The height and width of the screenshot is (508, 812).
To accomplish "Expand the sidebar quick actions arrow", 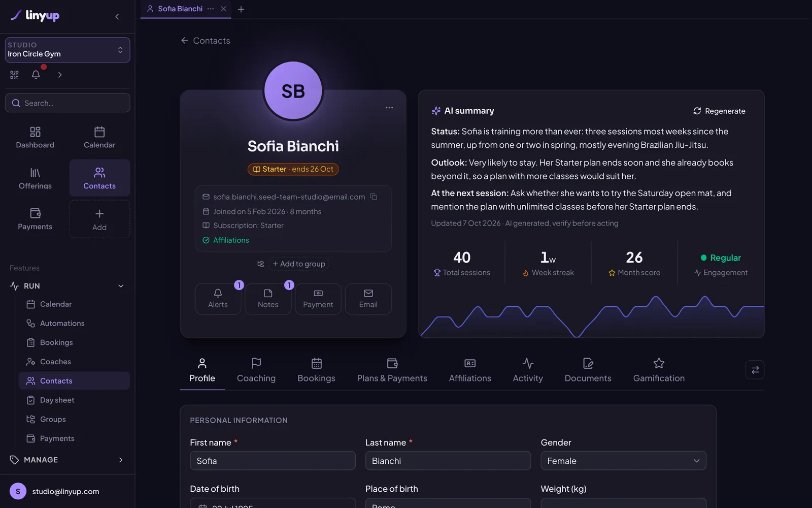I will pos(60,75).
